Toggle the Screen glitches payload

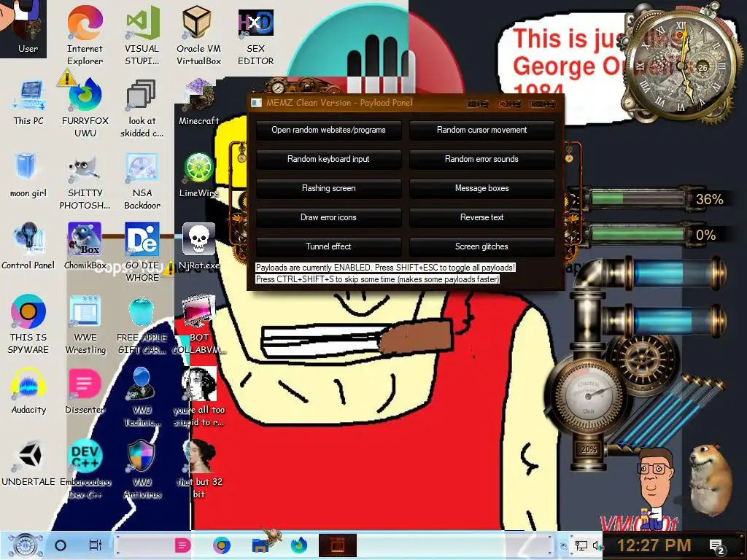[481, 246]
